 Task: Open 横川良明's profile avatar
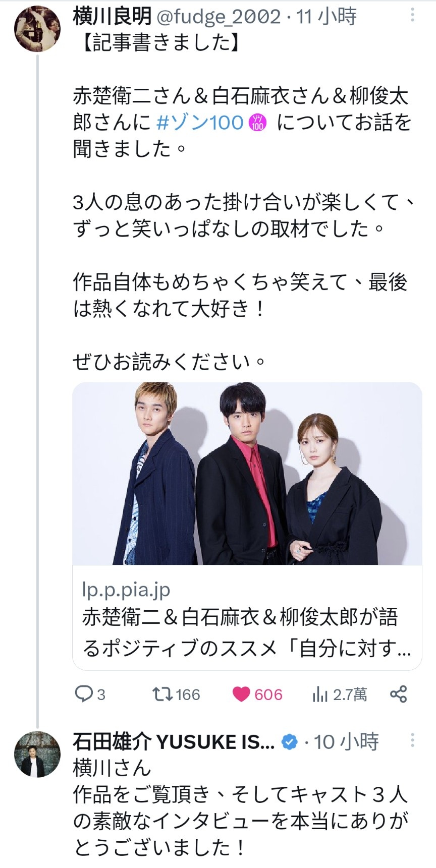point(37,29)
